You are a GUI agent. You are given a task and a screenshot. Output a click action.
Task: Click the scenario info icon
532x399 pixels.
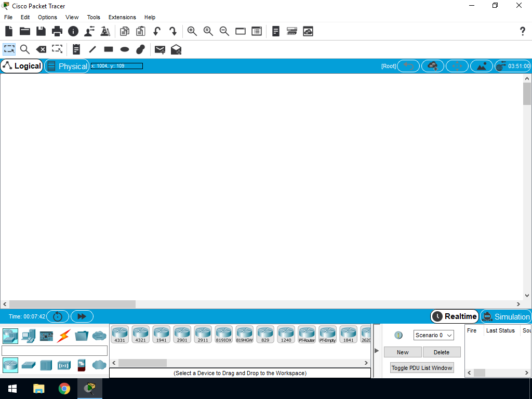(398, 335)
